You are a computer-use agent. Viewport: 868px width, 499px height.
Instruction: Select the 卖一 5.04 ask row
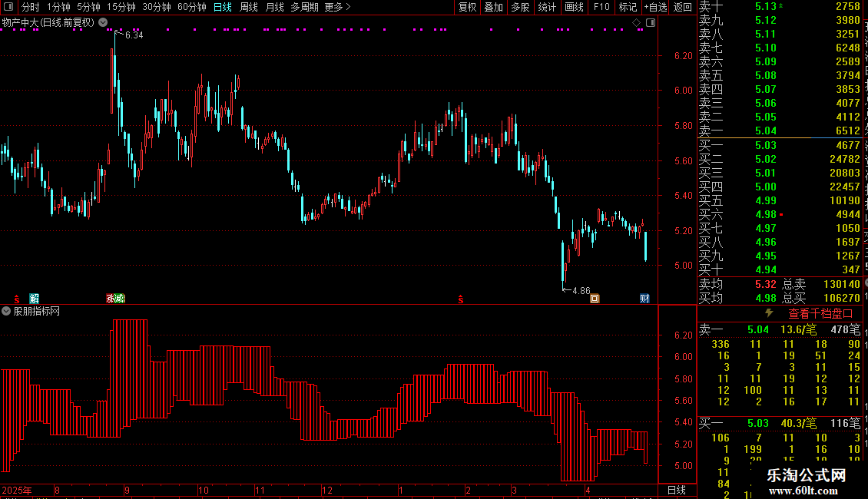coord(780,131)
